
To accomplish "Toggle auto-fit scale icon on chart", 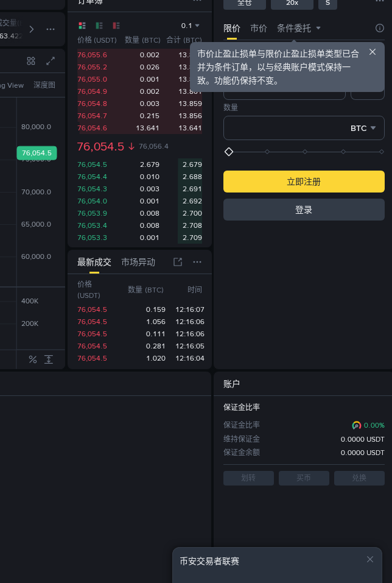I will [x=49, y=359].
